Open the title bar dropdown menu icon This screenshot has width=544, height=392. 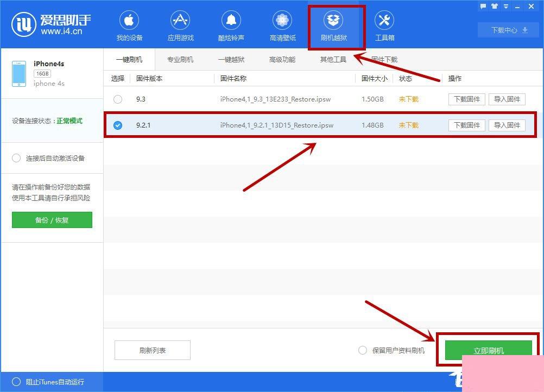(x=506, y=7)
